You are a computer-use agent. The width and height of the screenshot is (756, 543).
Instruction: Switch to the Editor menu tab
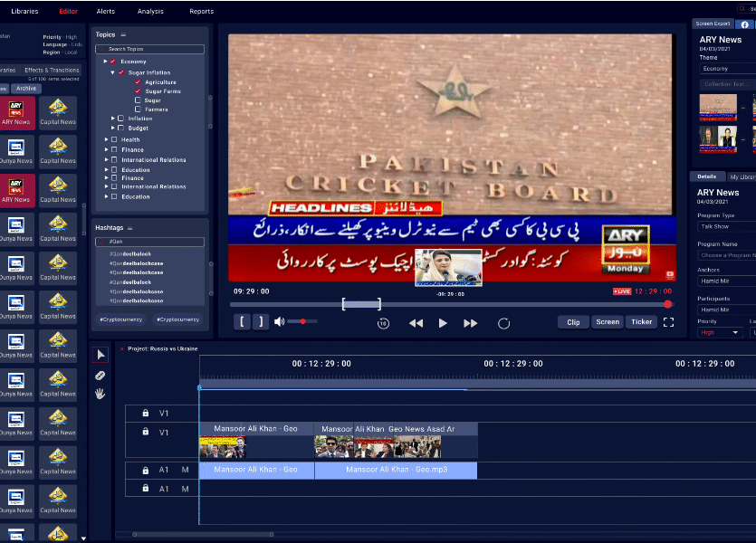point(69,11)
